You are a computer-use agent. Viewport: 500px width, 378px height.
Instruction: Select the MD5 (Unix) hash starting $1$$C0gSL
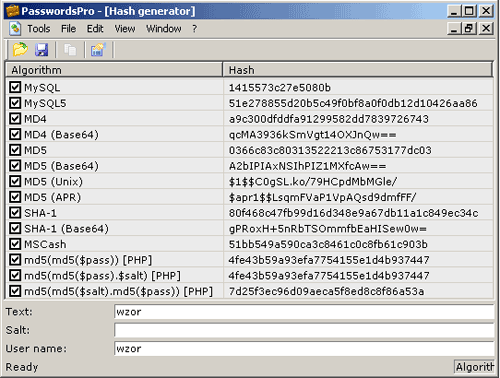pos(313,181)
